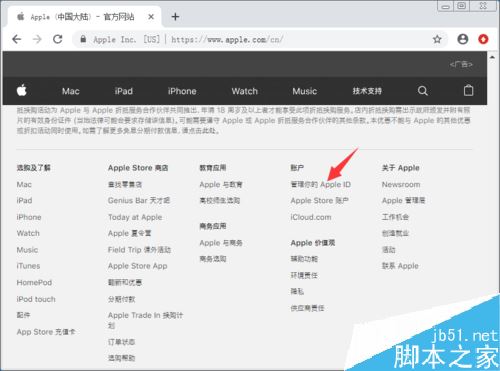Open the Apple Store 账户 link
The width and height of the screenshot is (500, 371).
[x=320, y=200]
